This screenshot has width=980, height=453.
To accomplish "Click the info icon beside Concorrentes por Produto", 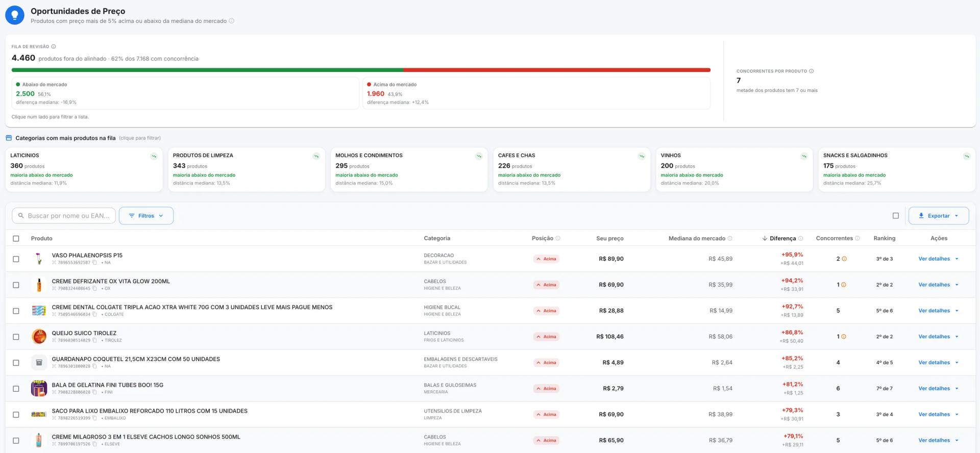I will coord(811,71).
